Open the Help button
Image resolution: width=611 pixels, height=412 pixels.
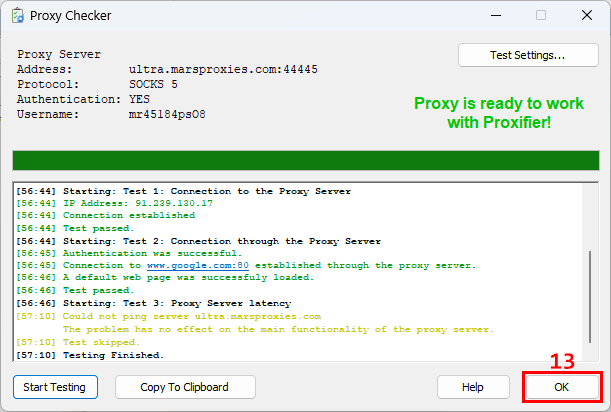[x=473, y=387]
